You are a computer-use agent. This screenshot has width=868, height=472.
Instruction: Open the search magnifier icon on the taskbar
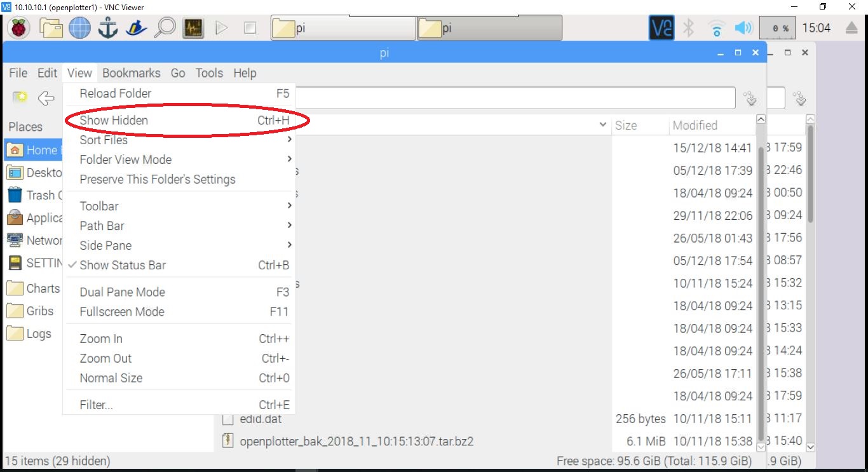(165, 28)
